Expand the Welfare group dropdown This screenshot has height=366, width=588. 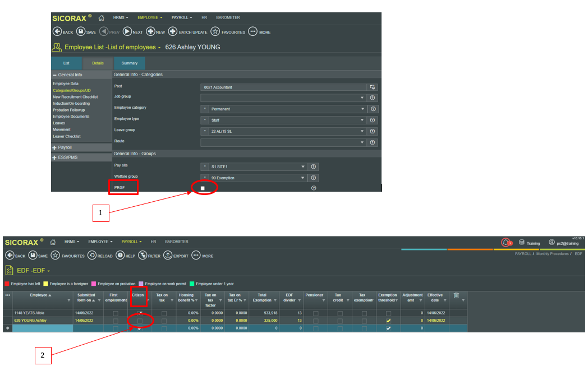tap(304, 178)
